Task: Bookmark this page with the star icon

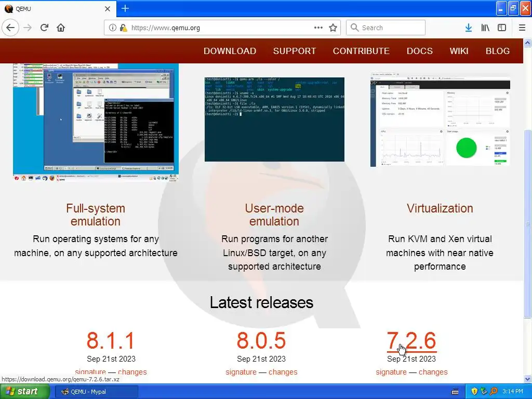Action: click(333, 28)
